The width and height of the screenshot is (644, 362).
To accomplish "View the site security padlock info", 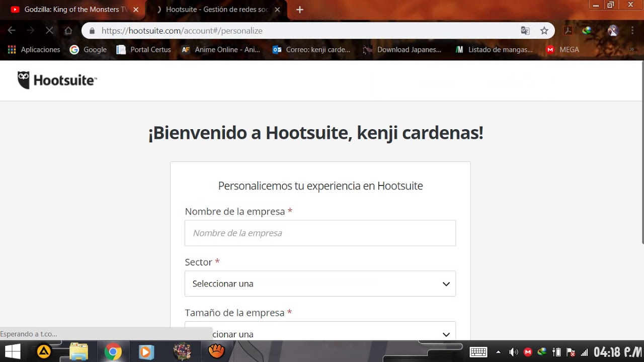I will [92, 31].
